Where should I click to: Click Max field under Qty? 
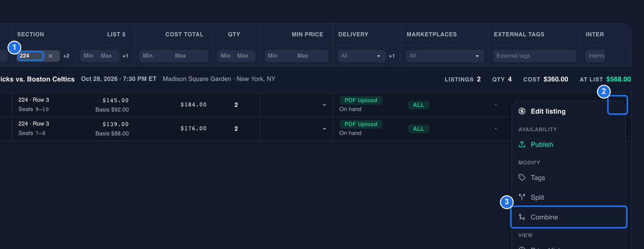[243, 56]
